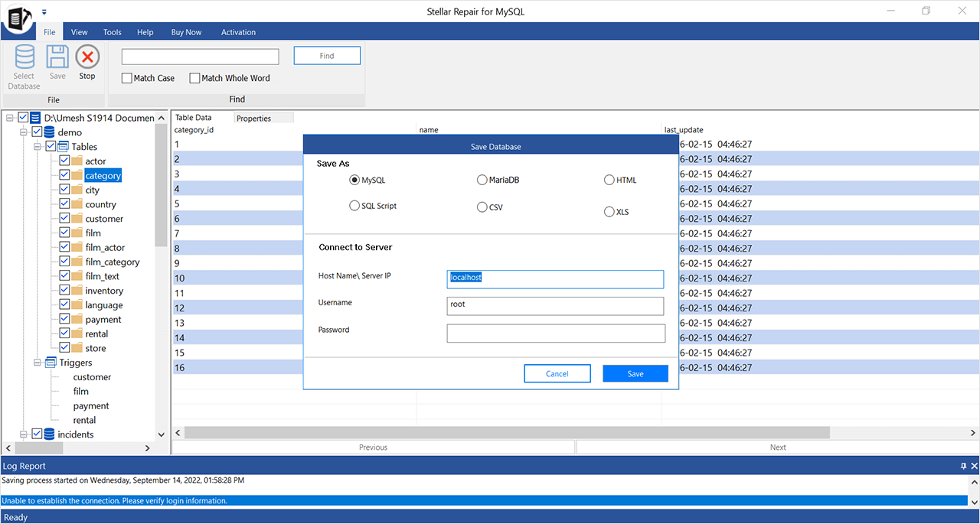980x524 pixels.
Task: Cancel the Save Database dialog
Action: pos(557,374)
